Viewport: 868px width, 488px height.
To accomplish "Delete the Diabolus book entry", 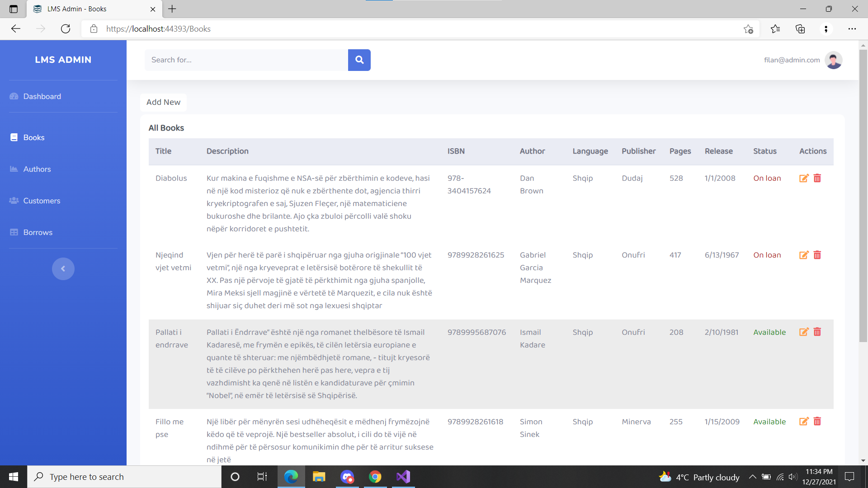I will pos(817,178).
